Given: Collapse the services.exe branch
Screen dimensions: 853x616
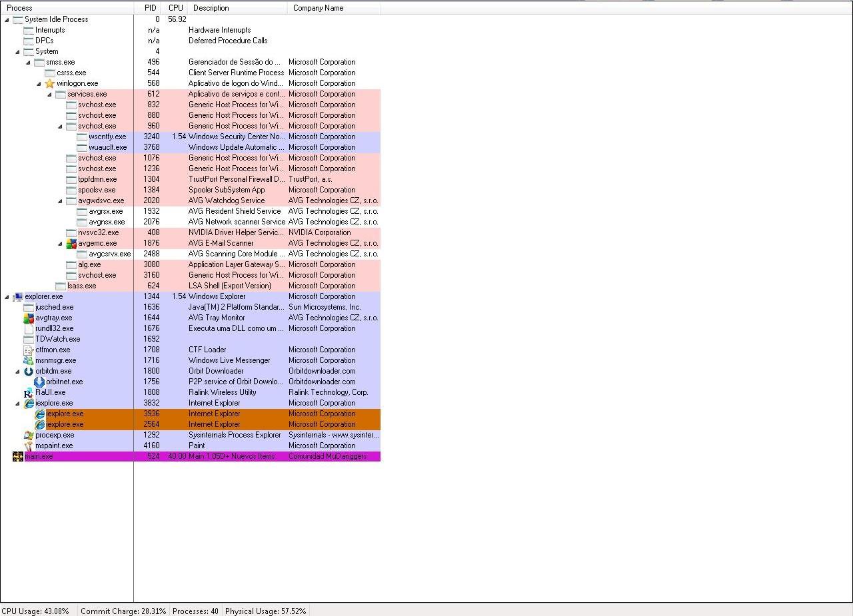Looking at the screenshot, I should pyautogui.click(x=50, y=94).
